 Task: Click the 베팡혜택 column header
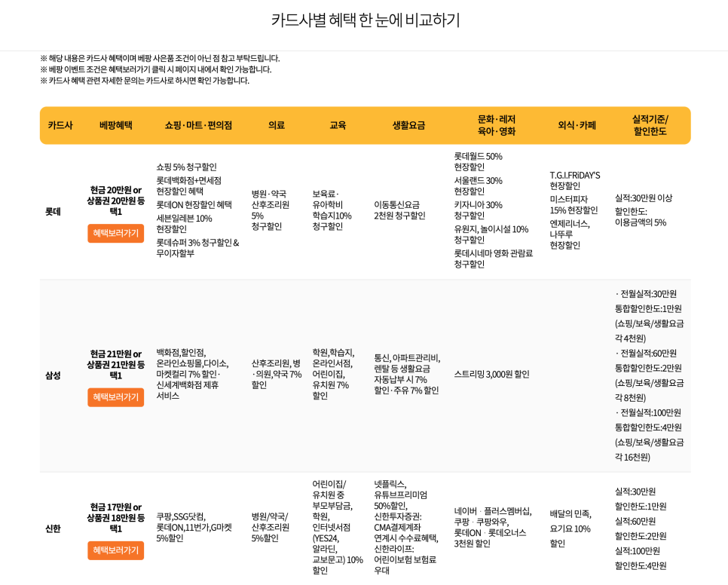pos(115,125)
